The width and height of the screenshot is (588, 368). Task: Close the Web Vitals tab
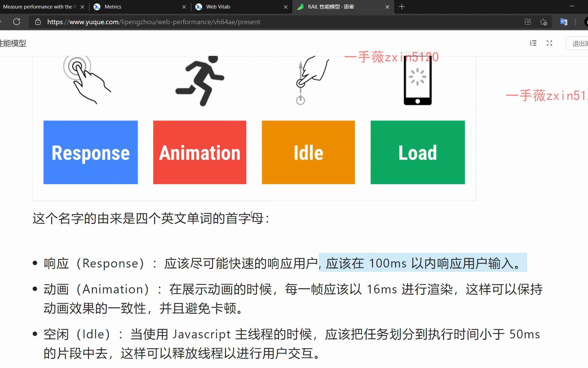point(285,7)
